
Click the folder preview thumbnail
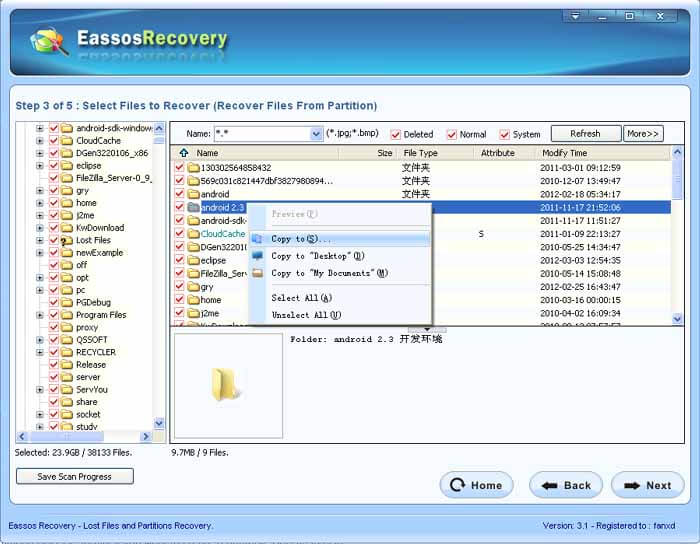pos(228,385)
